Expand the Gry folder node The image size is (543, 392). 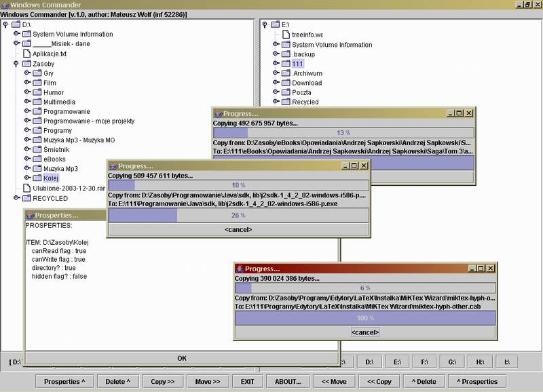(x=27, y=73)
